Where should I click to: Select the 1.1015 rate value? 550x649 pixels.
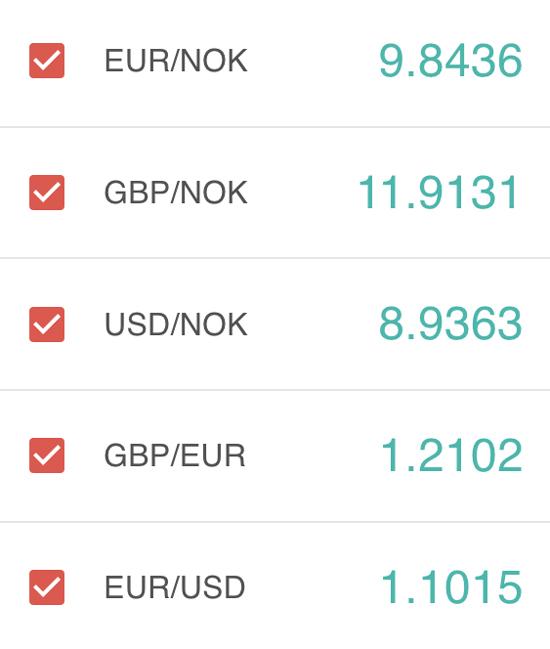pos(452,587)
